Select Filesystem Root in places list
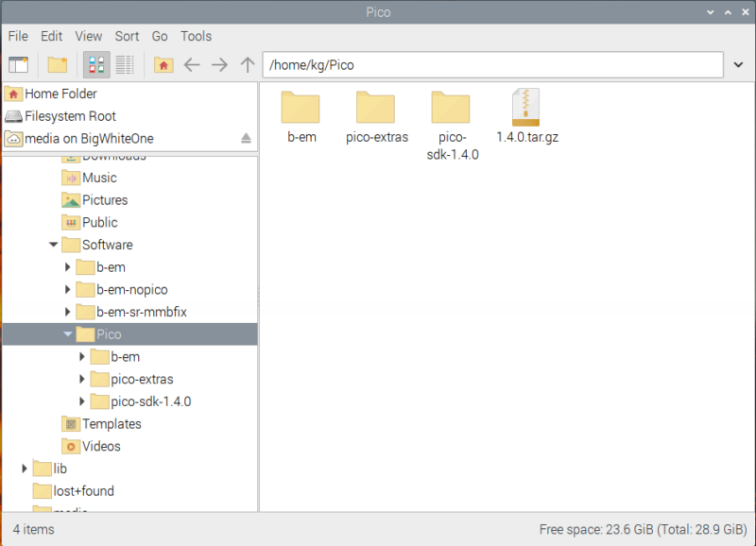Viewport: 756px width, 546px height. (70, 116)
